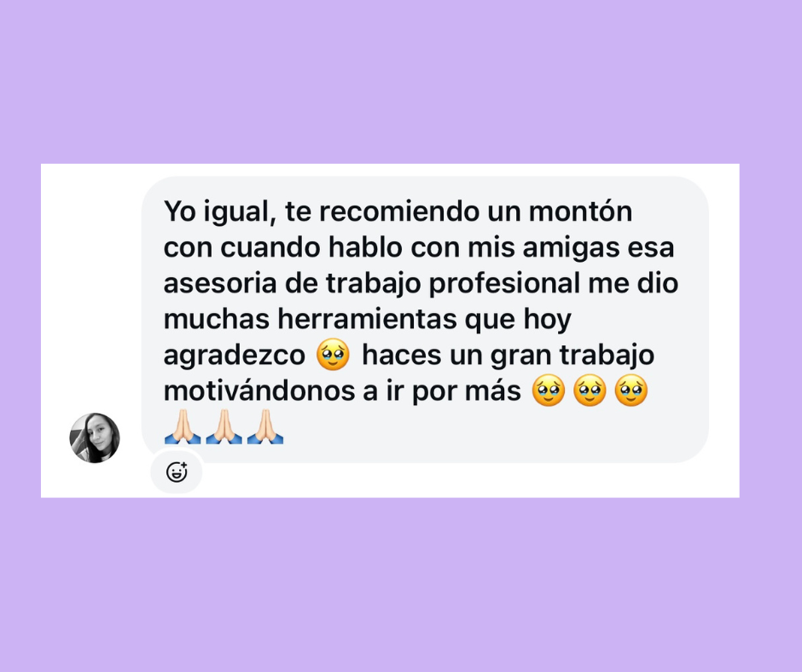Click the word "motivándonos" in the message

click(259, 391)
